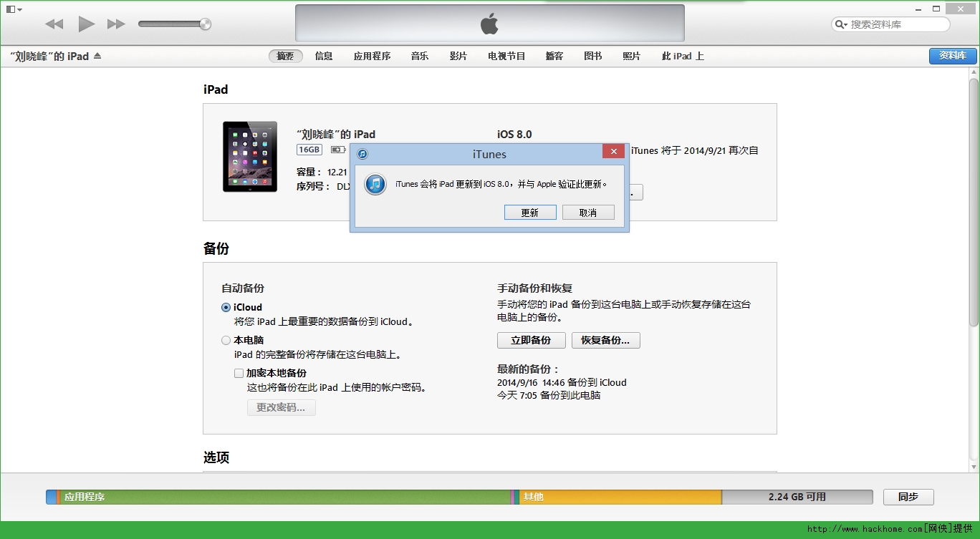Open the iTunes menu dropdown at top-left

pos(14,9)
